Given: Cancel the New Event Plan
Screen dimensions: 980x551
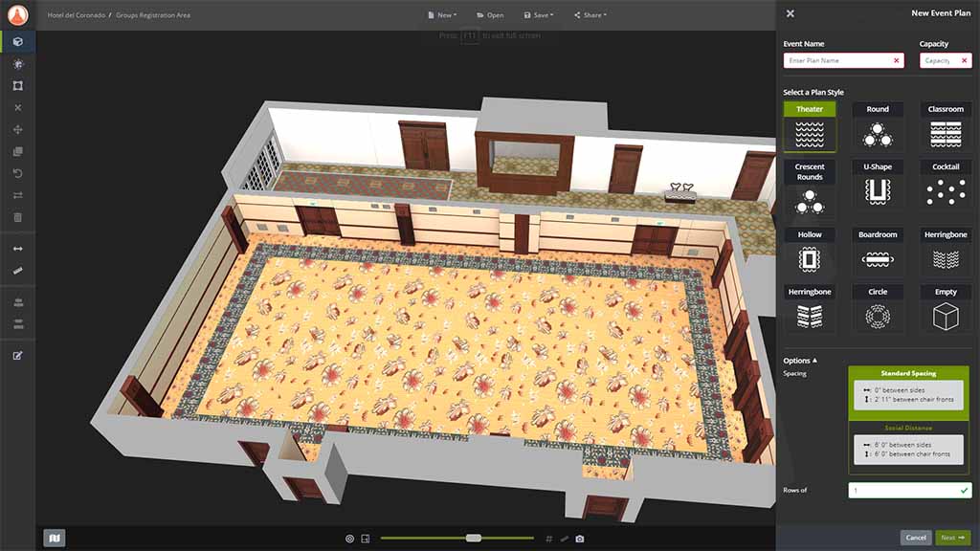Looking at the screenshot, I should (x=916, y=538).
